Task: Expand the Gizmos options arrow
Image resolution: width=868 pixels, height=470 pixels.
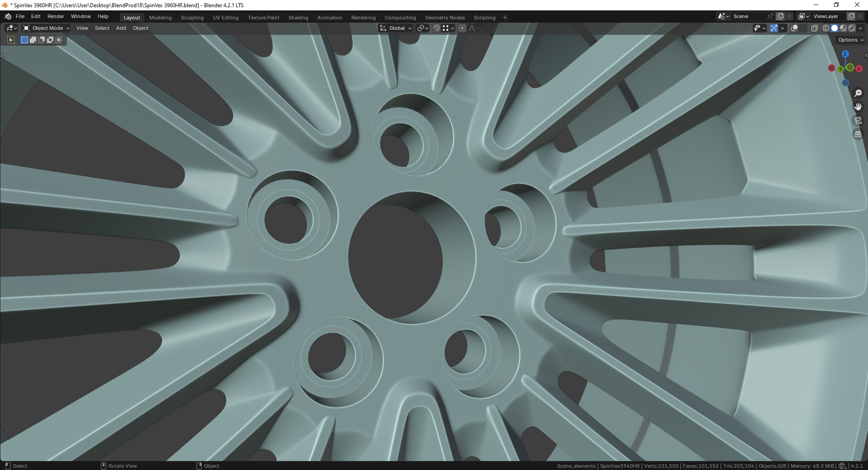Action: tap(783, 28)
